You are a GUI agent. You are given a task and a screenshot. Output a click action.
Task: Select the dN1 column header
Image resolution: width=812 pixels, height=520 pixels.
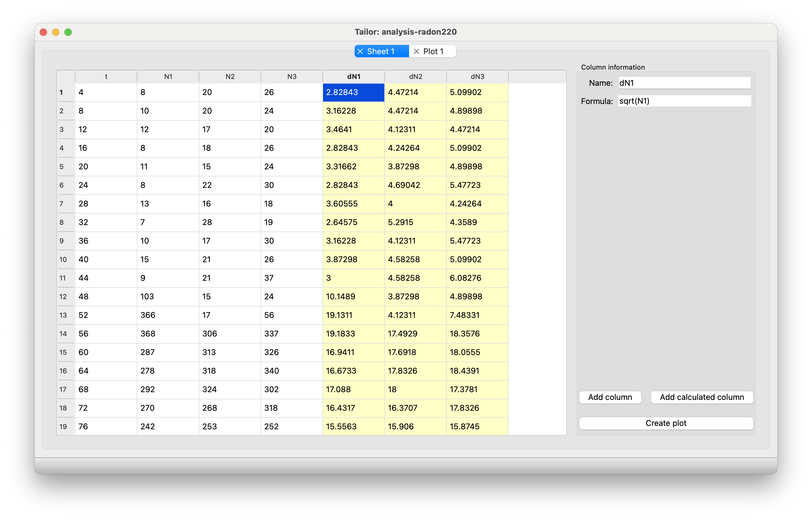[x=353, y=77]
